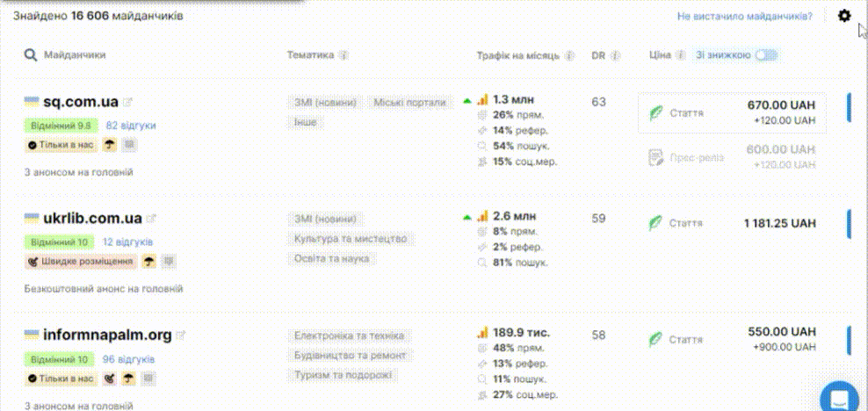Click the umbrella icon under sq.com.ua
This screenshot has width=868, height=411.
(110, 144)
